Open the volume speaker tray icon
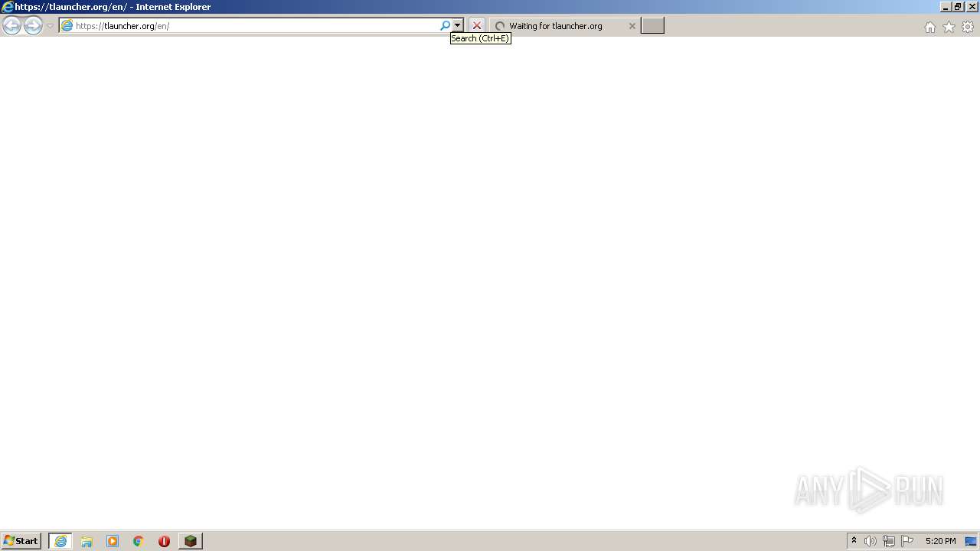The width and height of the screenshot is (980, 551). pyautogui.click(x=871, y=541)
